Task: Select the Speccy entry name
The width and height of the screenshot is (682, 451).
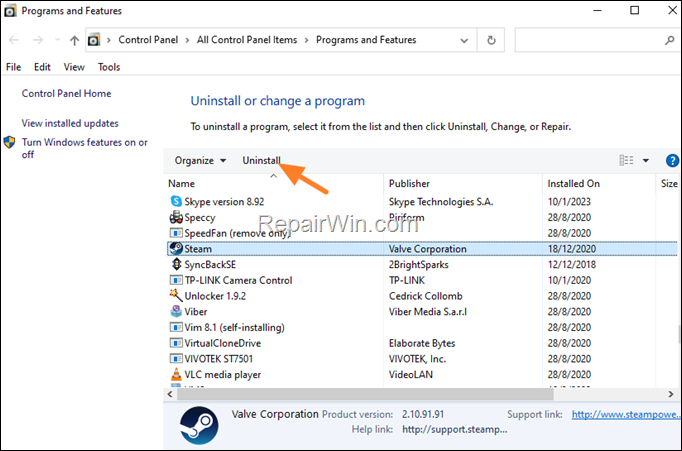Action: click(x=200, y=217)
